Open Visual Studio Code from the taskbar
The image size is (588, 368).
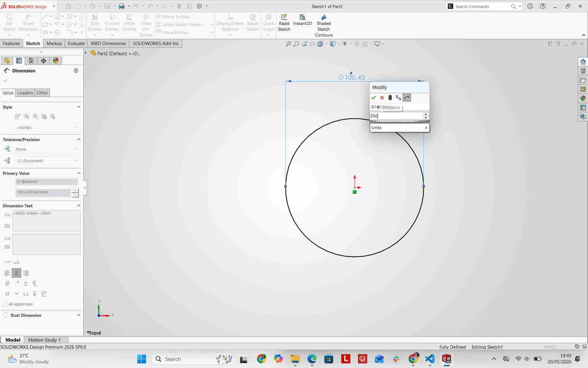[430, 359]
